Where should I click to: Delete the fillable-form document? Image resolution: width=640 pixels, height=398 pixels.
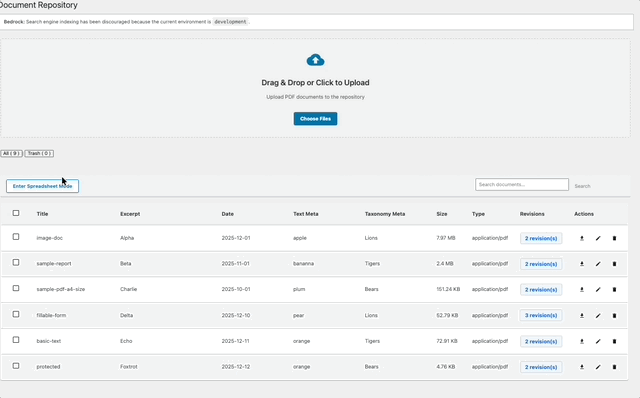point(614,316)
